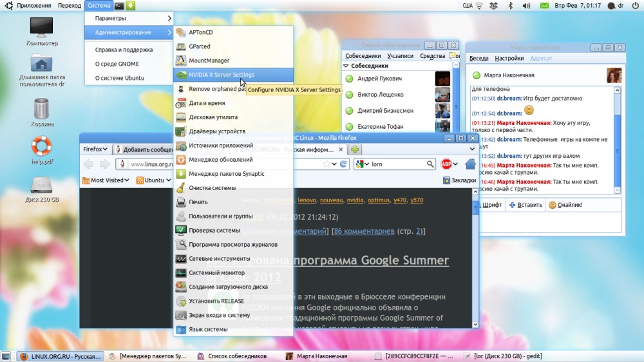Open Справка и поддержка
The width and height of the screenshot is (644, 362).
click(x=129, y=50)
